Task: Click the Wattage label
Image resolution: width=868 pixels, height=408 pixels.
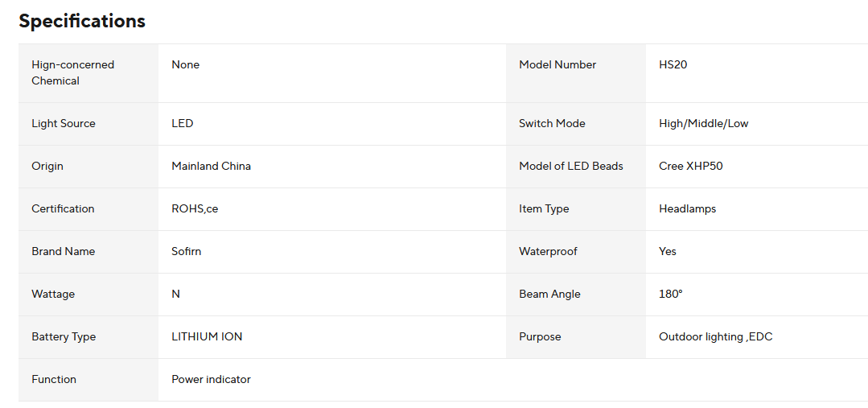Action: tap(53, 294)
